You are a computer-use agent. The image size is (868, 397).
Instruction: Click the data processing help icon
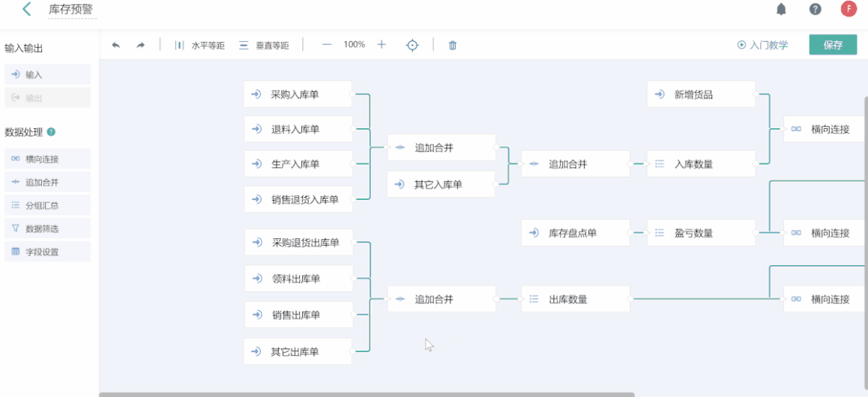(51, 132)
